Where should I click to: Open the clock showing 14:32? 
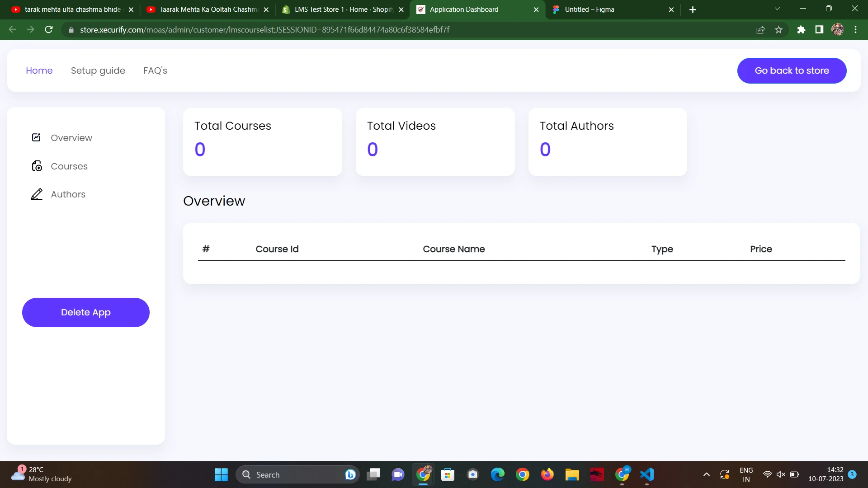click(x=826, y=474)
